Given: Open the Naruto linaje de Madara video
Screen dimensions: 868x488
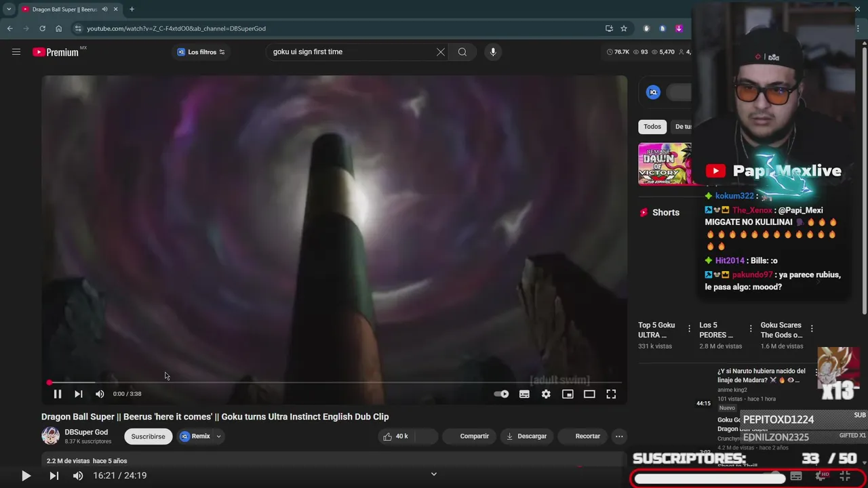Looking at the screenshot, I should (762, 375).
